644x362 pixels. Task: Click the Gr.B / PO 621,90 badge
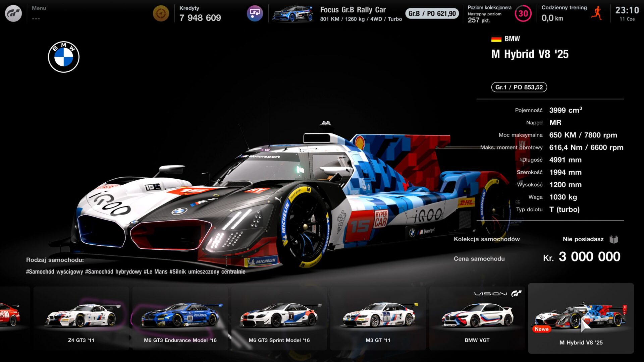(432, 13)
